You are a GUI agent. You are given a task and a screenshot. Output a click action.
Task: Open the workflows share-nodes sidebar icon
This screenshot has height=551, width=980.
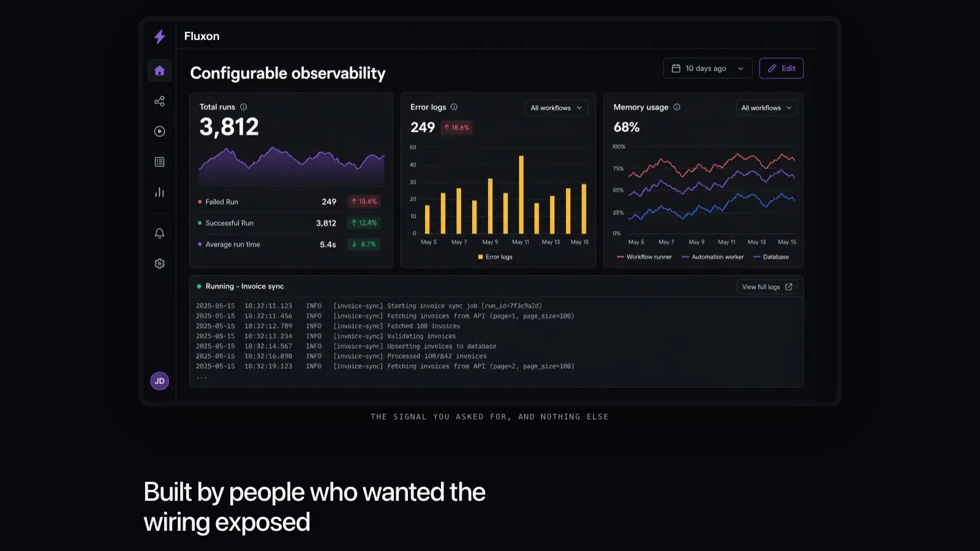[159, 101]
